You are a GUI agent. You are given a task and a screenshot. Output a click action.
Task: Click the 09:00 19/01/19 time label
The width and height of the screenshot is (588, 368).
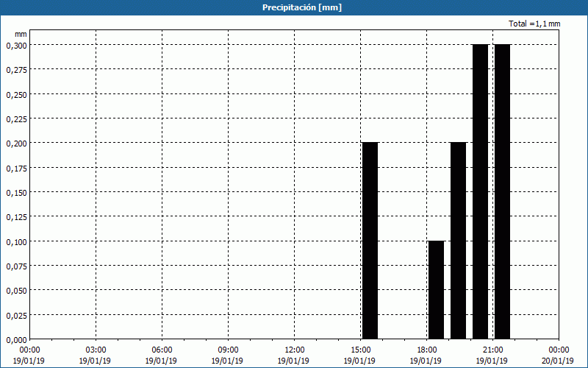click(227, 355)
